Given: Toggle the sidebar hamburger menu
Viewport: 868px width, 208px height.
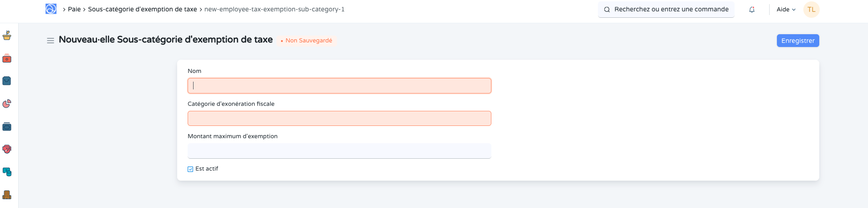Looking at the screenshot, I should tap(51, 41).
